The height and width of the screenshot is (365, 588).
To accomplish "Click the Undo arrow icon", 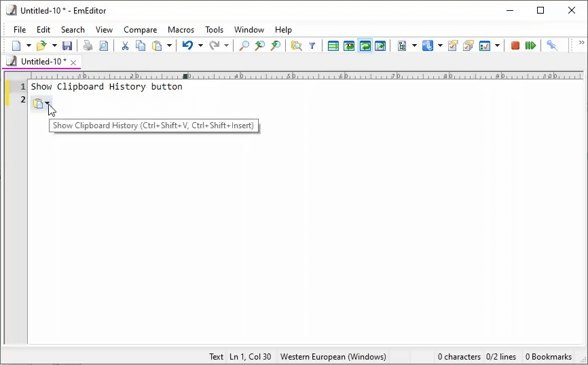I will click(x=187, y=45).
